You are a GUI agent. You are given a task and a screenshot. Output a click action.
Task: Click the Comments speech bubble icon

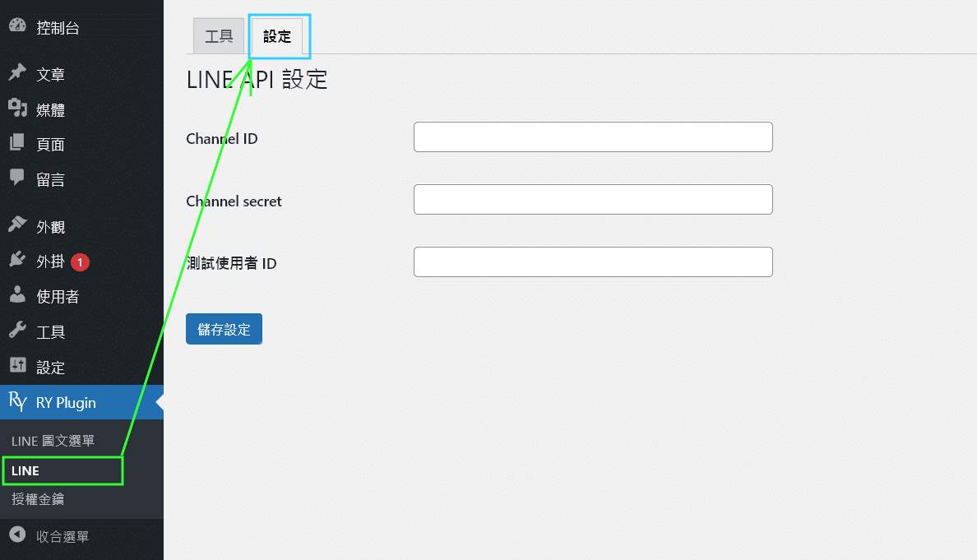(x=17, y=178)
